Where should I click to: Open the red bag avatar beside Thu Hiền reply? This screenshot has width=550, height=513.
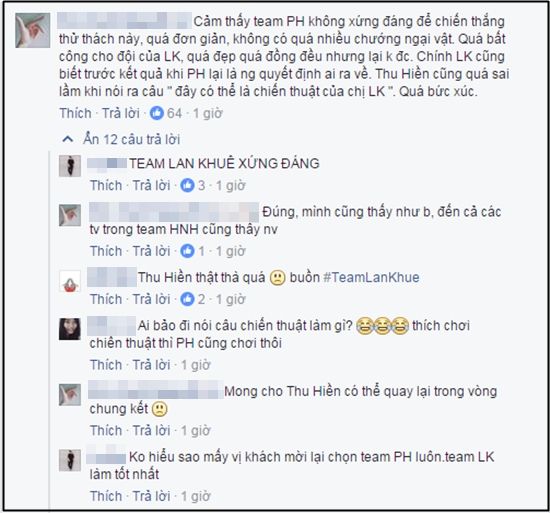(70, 281)
